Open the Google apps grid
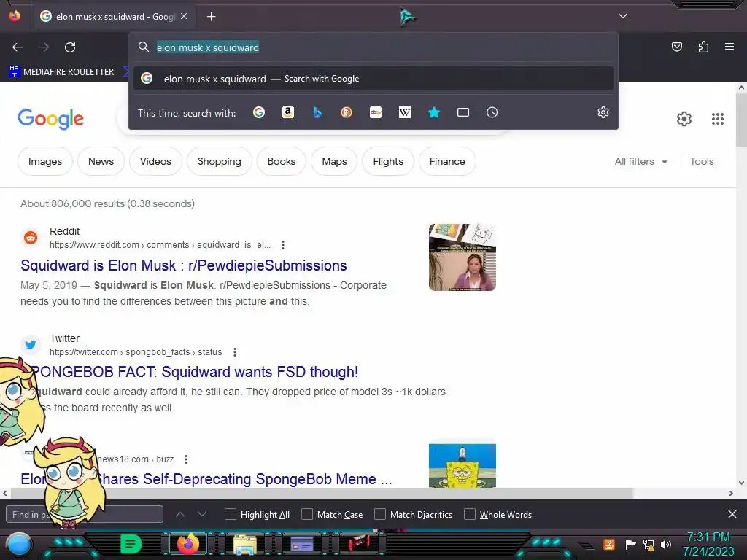747x560 pixels. pyautogui.click(x=718, y=119)
